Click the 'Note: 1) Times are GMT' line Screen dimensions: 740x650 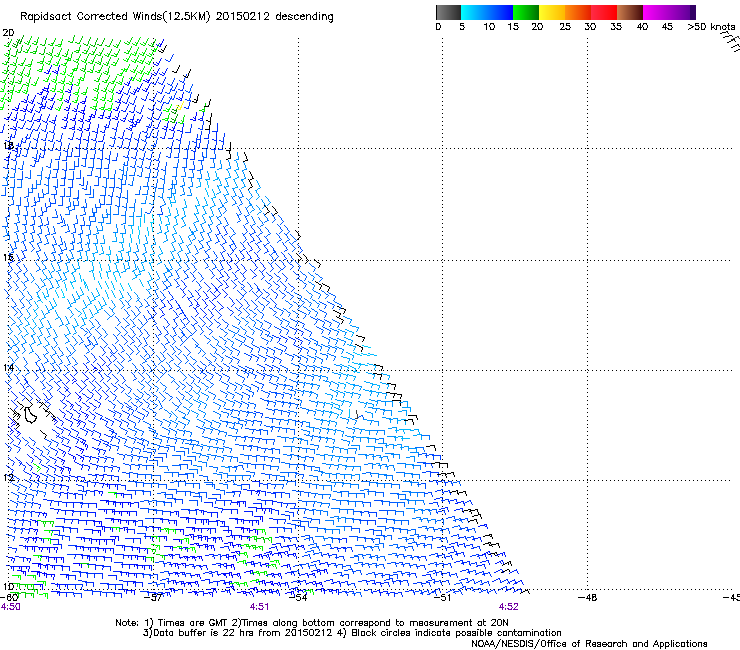pos(312,623)
